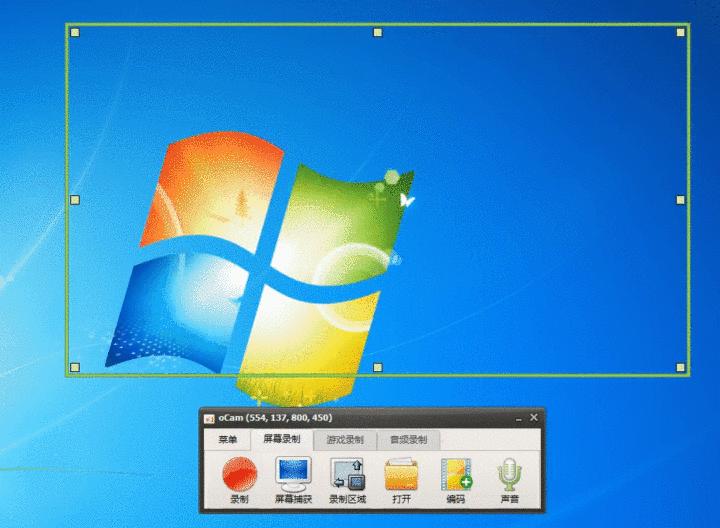Open the Record Region (录制区域) tool
Viewport: 720px width, 528px height.
348,480
